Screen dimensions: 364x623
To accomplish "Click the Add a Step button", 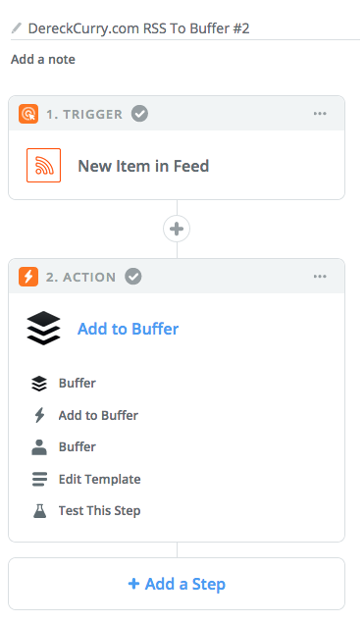I will point(177,584).
